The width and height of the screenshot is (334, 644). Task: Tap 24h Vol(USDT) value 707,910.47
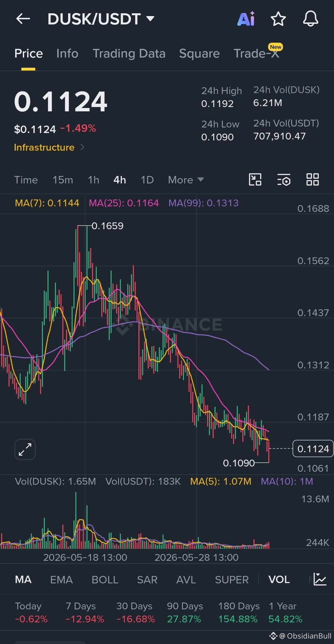[x=280, y=136]
